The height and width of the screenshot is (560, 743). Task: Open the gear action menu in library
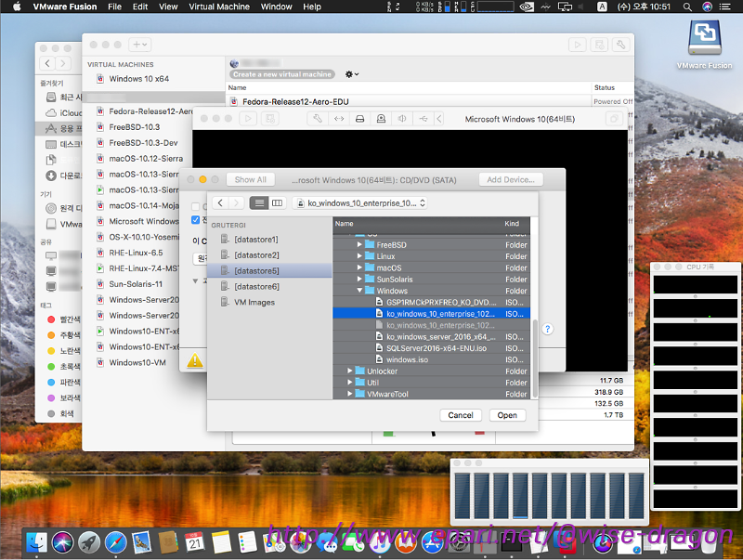click(x=352, y=74)
